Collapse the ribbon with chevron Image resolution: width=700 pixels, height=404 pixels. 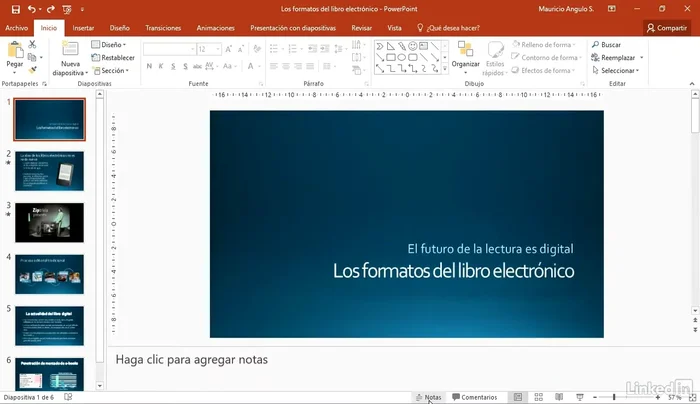click(x=692, y=84)
